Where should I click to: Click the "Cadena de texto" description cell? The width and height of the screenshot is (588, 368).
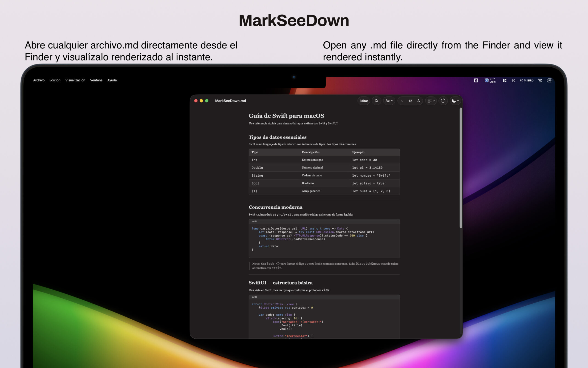click(x=312, y=175)
